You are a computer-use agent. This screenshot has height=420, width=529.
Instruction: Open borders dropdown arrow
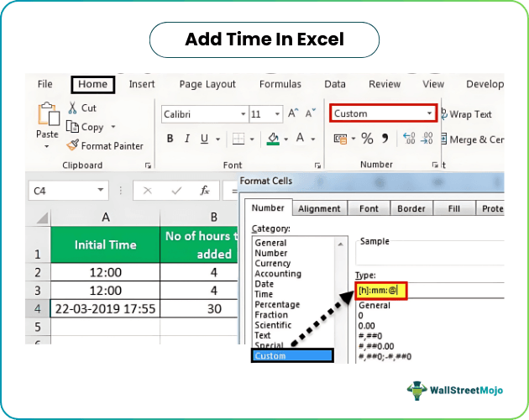tap(252, 139)
